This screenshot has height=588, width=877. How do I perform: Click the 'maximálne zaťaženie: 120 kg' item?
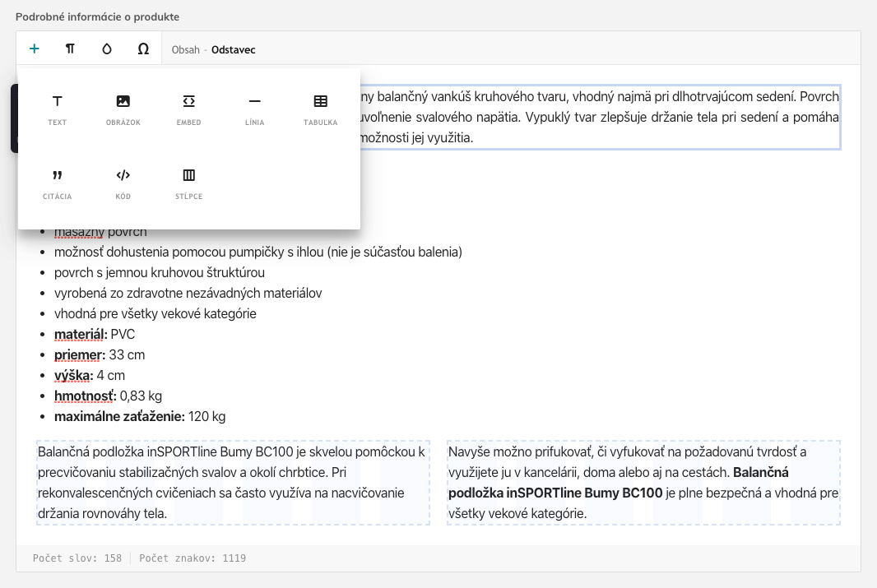(x=140, y=416)
